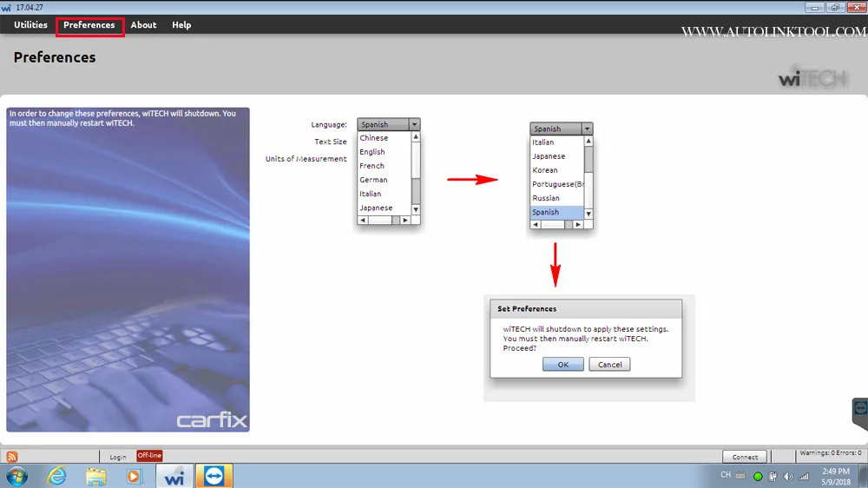Open the Windows Start menu

(x=17, y=476)
